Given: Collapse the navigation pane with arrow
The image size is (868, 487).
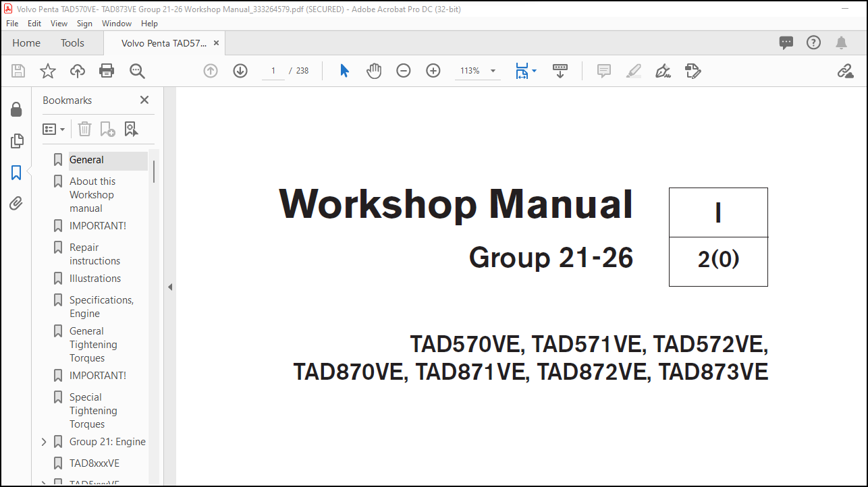Looking at the screenshot, I should (x=170, y=287).
